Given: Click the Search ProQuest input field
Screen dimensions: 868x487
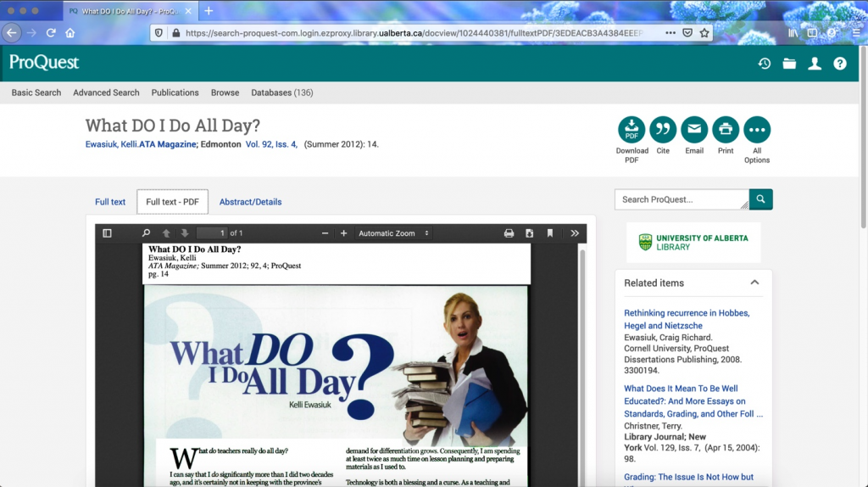Looking at the screenshot, I should point(682,199).
